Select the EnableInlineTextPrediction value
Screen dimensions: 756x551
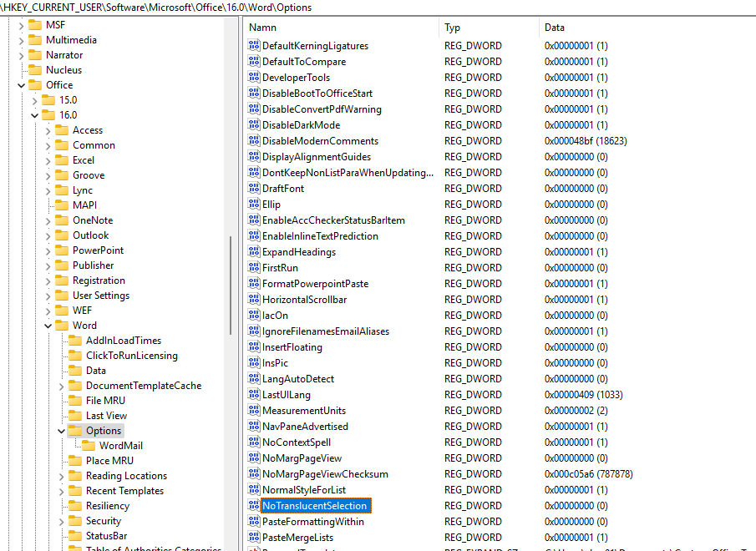click(x=320, y=236)
